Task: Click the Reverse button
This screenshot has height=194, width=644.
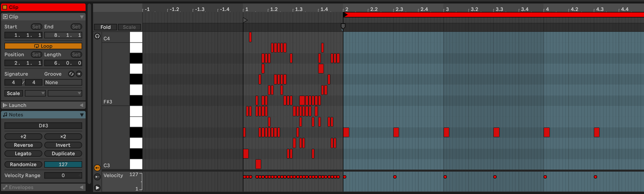Action: (x=23, y=145)
